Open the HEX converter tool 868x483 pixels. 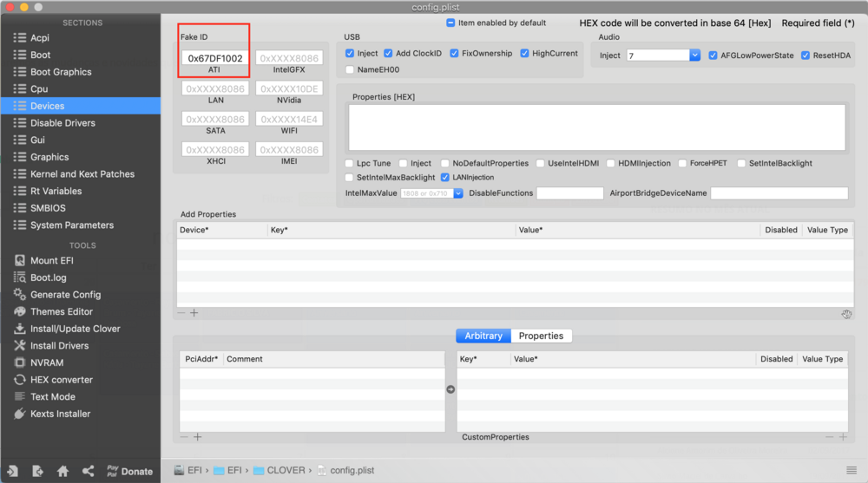[61, 380]
